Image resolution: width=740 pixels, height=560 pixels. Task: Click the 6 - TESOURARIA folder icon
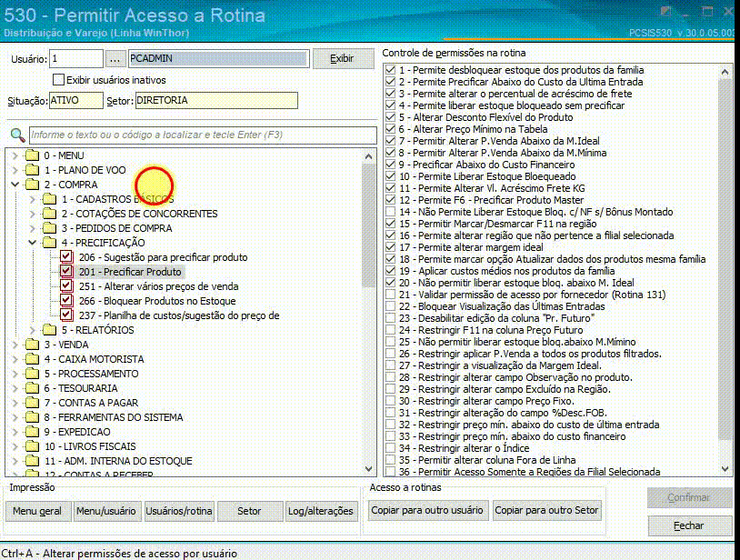[x=32, y=389]
